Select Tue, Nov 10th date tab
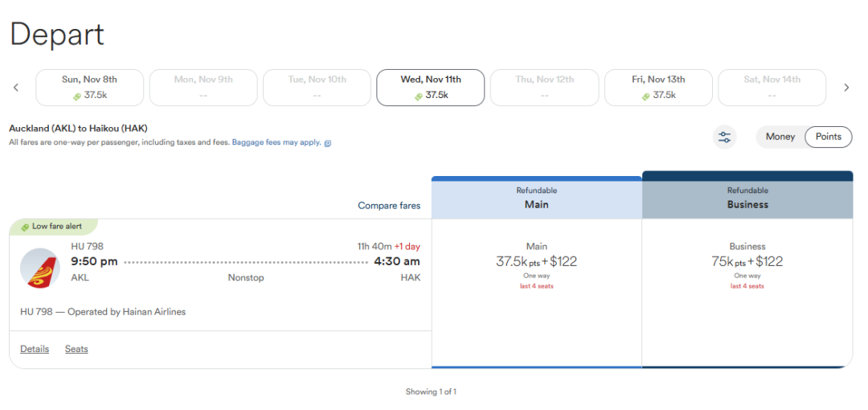 317,88
